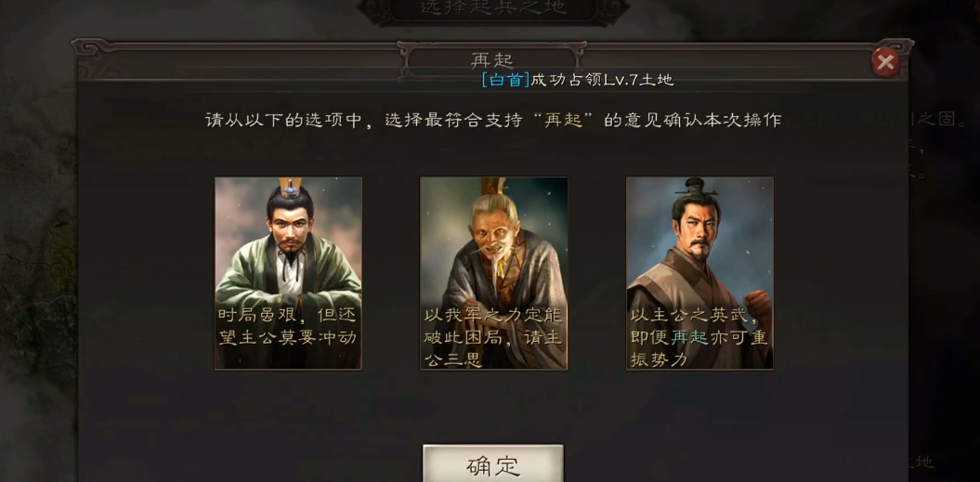Tap the clenched fist of the right advisor
This screenshot has width=980, height=482.
pos(754,303)
